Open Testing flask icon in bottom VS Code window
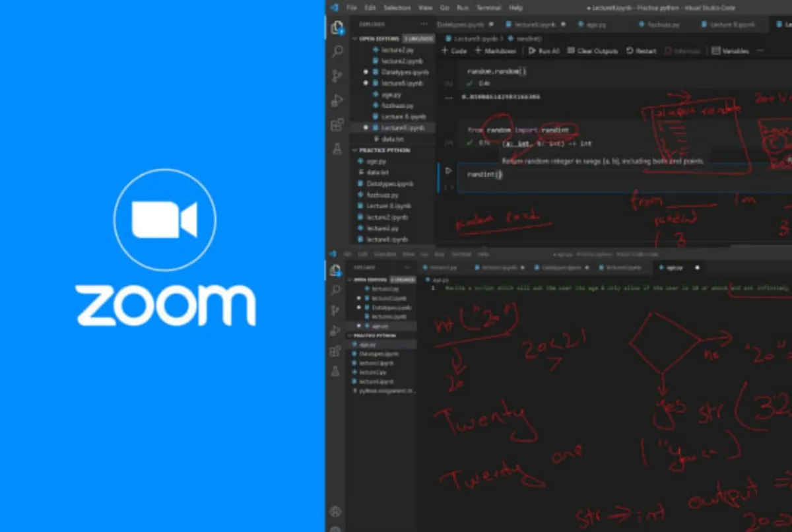 (335, 371)
